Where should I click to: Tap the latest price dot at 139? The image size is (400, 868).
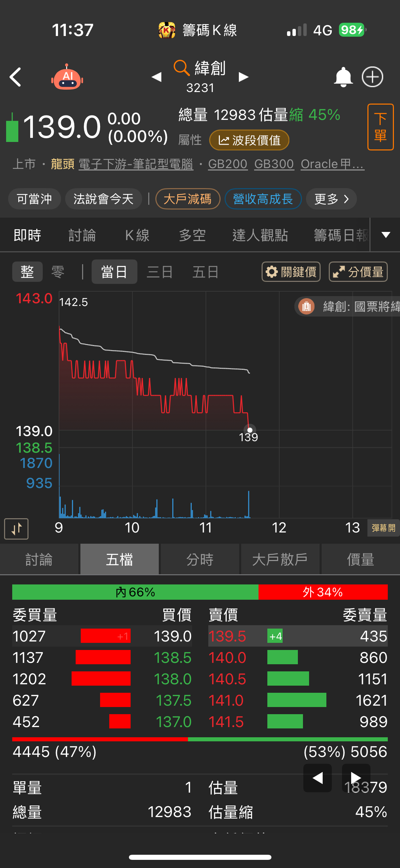[250, 430]
